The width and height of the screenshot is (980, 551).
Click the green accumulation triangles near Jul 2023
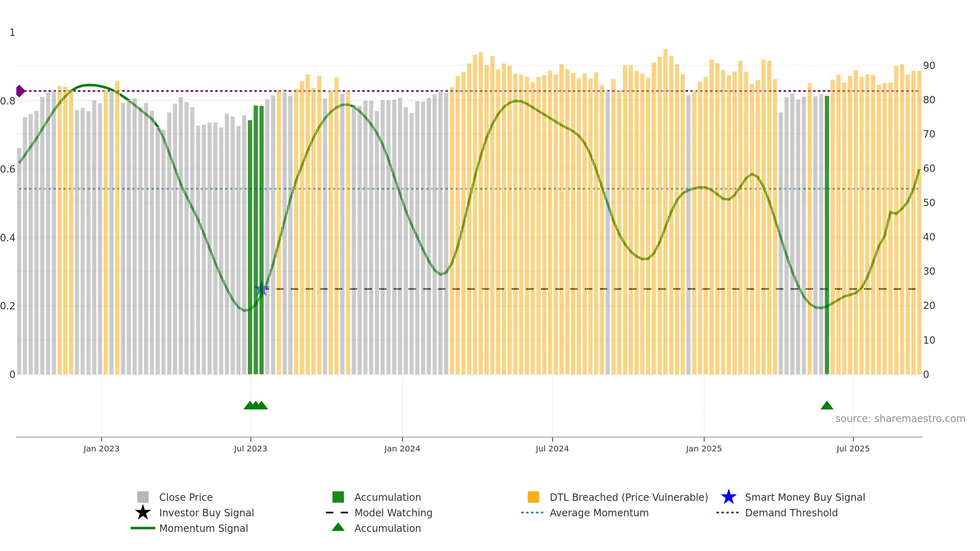pyautogui.click(x=256, y=405)
